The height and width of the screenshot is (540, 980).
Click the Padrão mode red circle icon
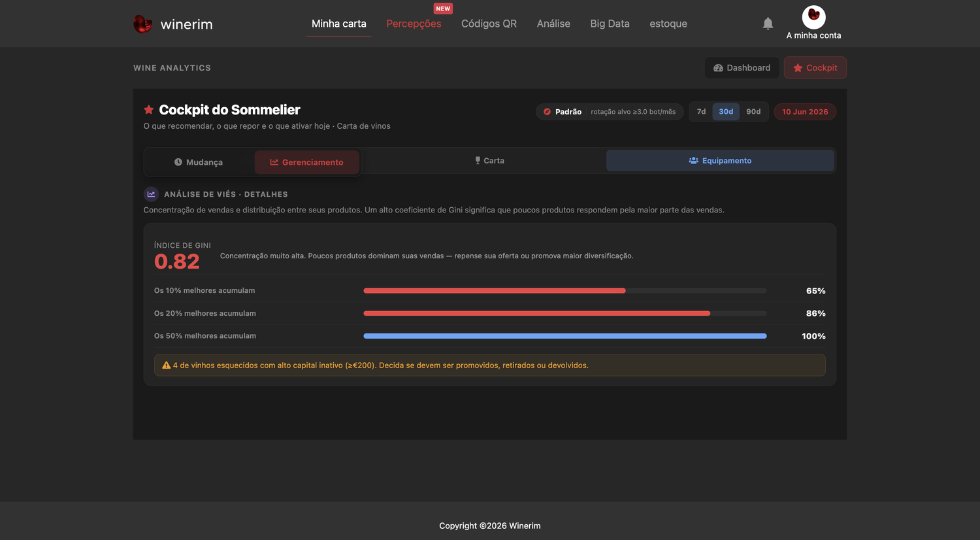pos(547,112)
